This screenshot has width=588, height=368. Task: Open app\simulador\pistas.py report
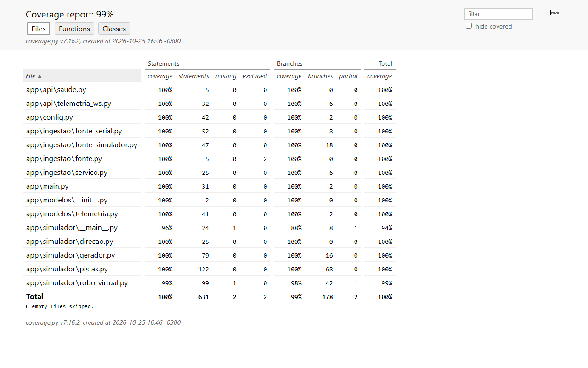tap(67, 269)
